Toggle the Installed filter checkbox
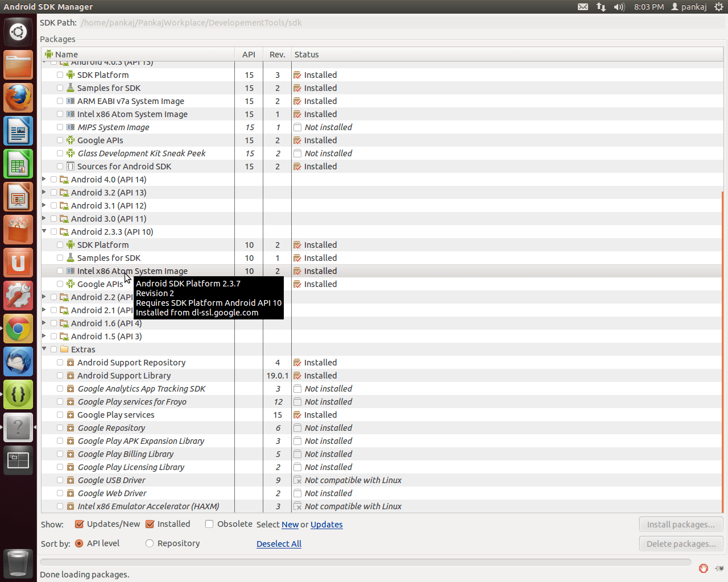Viewport: 728px width, 582px height. click(x=150, y=524)
